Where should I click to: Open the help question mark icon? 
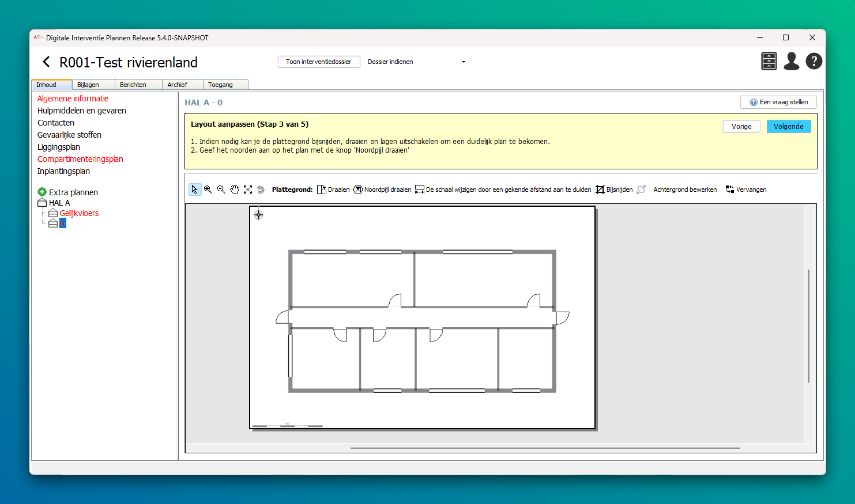pos(814,61)
